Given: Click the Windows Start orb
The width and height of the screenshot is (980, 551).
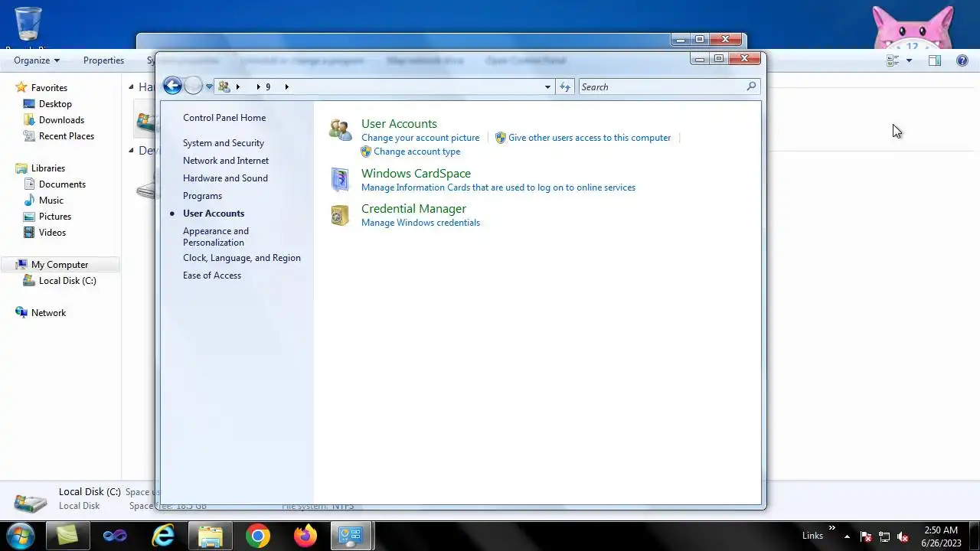Looking at the screenshot, I should point(20,536).
